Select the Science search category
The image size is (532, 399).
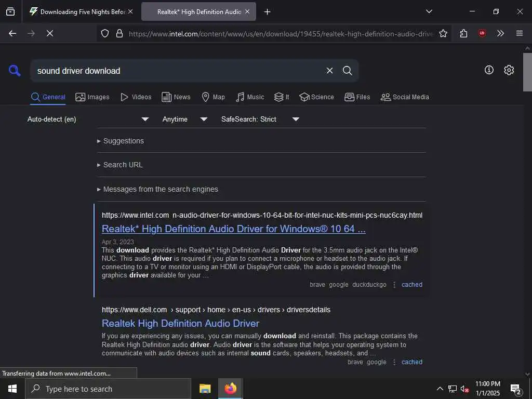[x=316, y=97]
